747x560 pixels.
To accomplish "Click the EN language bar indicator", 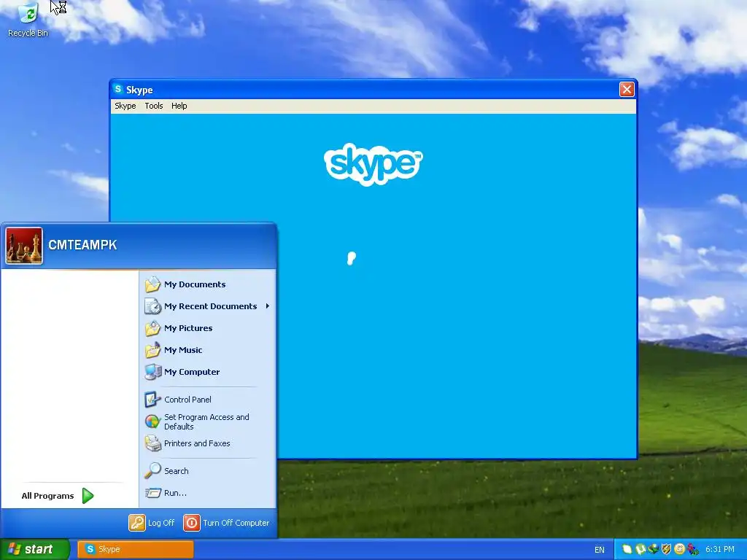I will point(600,550).
